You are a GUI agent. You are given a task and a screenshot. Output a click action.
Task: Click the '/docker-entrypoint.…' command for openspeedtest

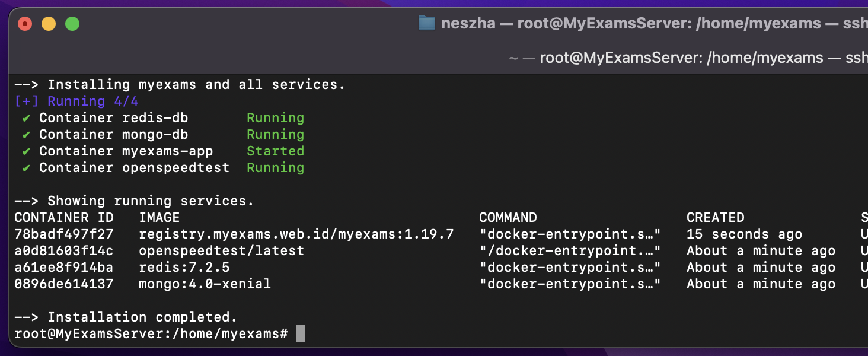[x=570, y=251]
